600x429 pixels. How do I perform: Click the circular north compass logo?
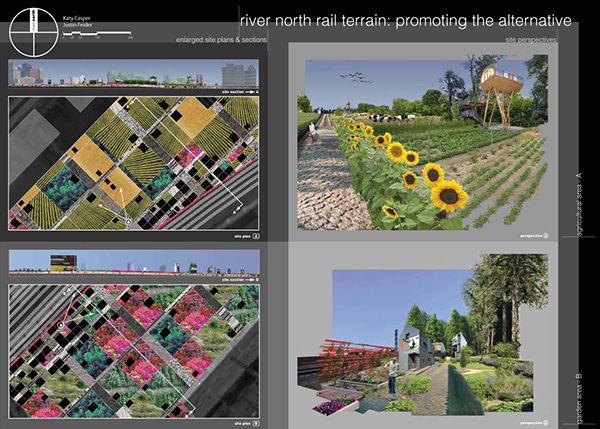[x=34, y=33]
